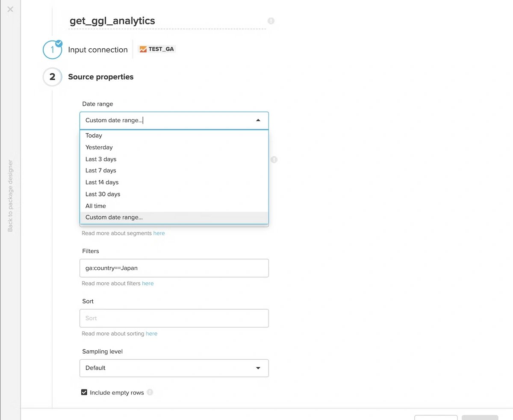Screen dimensions: 513x420
Task: Open the sorting 'here' link
Action: pos(152,334)
